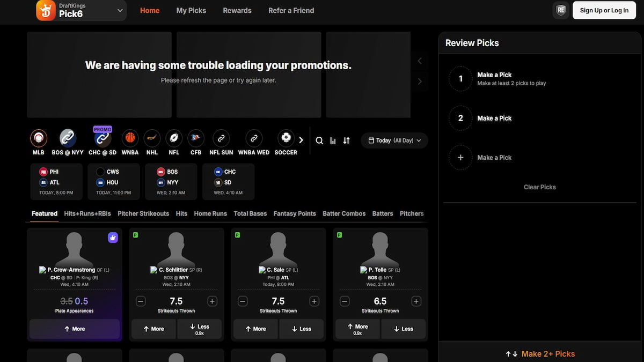Screen dimensions: 644x362
Task: Go to the Home nav tab
Action: point(150,10)
